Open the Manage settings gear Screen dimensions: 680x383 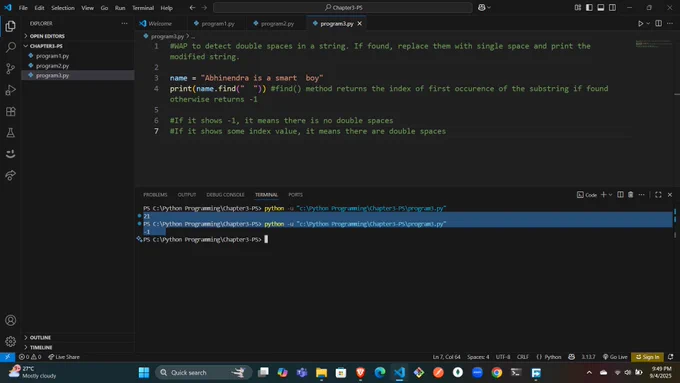(10, 341)
